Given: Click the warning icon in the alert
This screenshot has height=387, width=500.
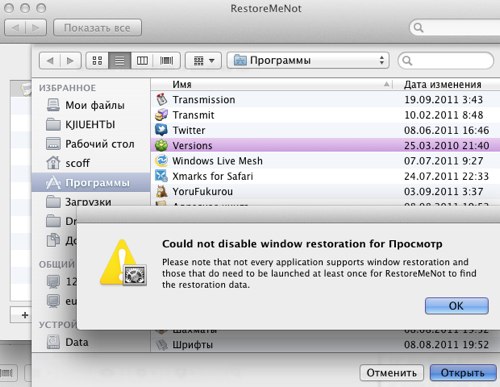Looking at the screenshot, I should (123, 263).
